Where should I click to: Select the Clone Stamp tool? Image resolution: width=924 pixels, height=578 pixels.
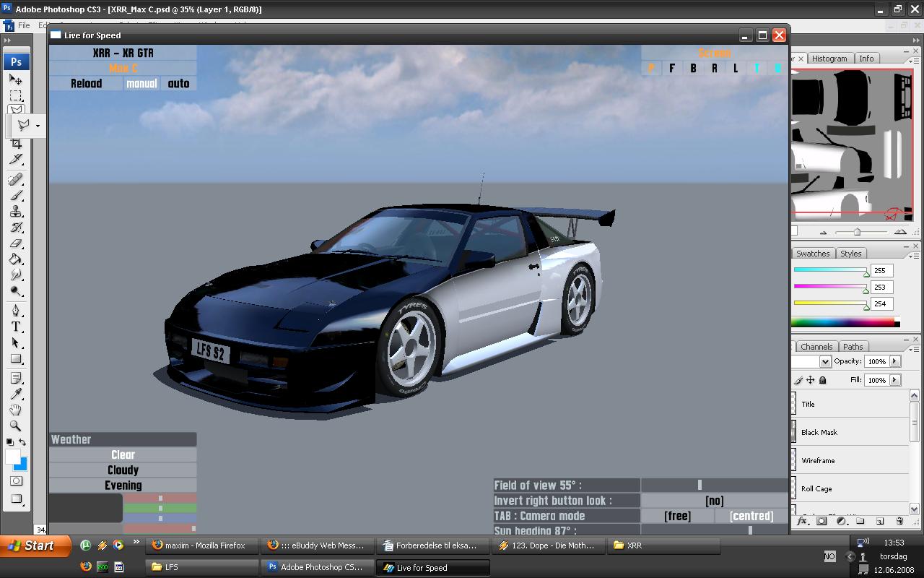[16, 211]
